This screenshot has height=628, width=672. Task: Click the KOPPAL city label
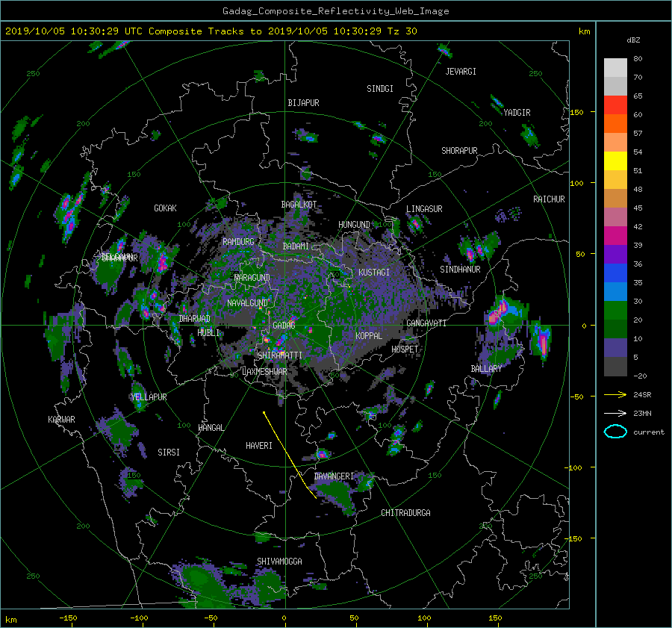(369, 335)
